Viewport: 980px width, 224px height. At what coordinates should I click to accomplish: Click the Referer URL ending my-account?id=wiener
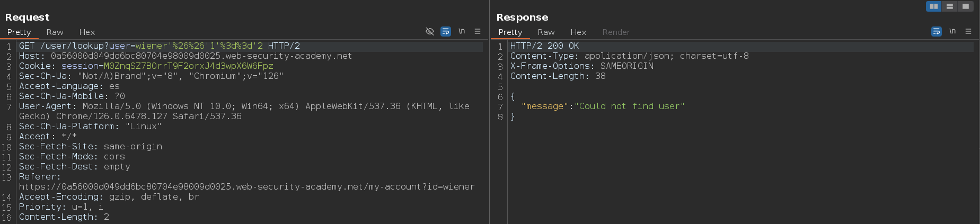(x=246, y=187)
